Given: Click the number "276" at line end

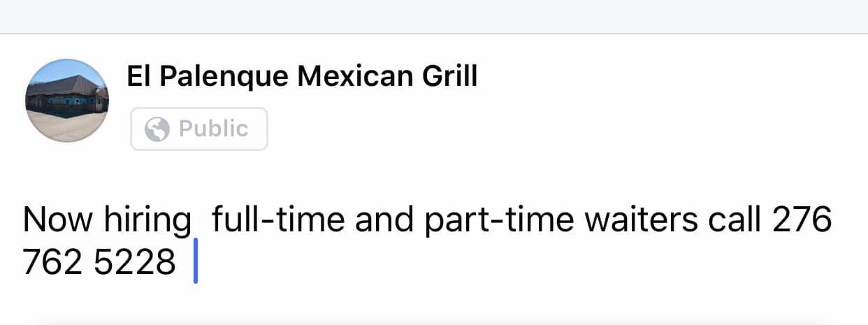Looking at the screenshot, I should point(802,221).
